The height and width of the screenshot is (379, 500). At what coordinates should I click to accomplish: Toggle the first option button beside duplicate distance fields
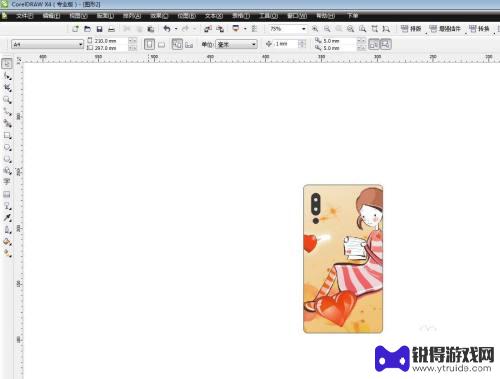[x=374, y=44]
